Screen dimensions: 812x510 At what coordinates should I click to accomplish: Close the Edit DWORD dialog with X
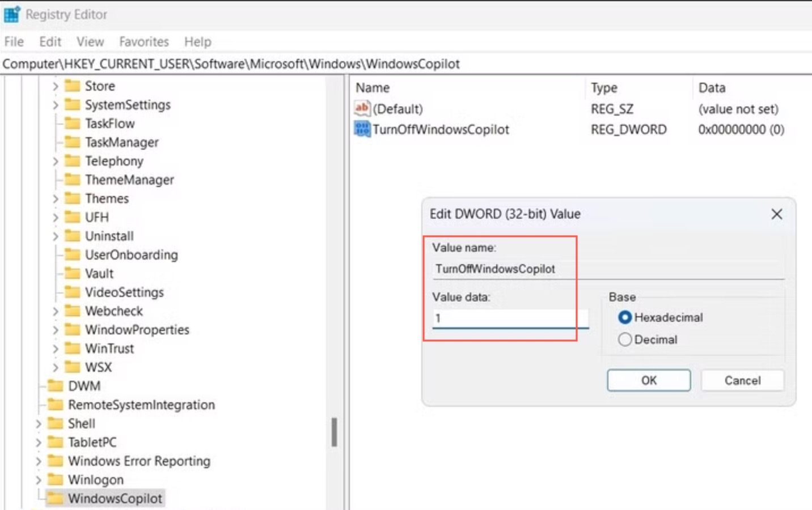point(776,214)
